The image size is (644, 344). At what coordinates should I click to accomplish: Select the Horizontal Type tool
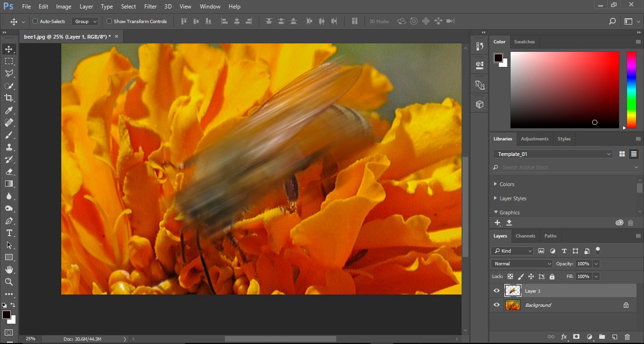click(9, 233)
